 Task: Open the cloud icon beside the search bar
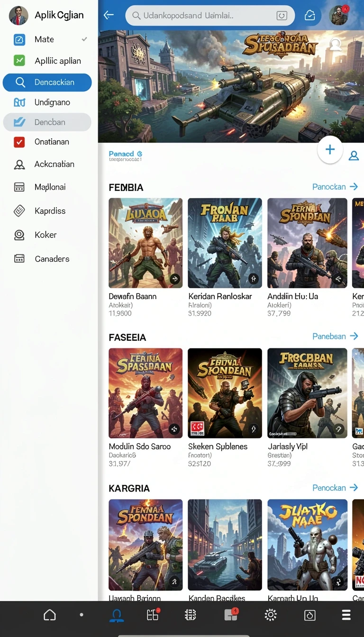309,16
